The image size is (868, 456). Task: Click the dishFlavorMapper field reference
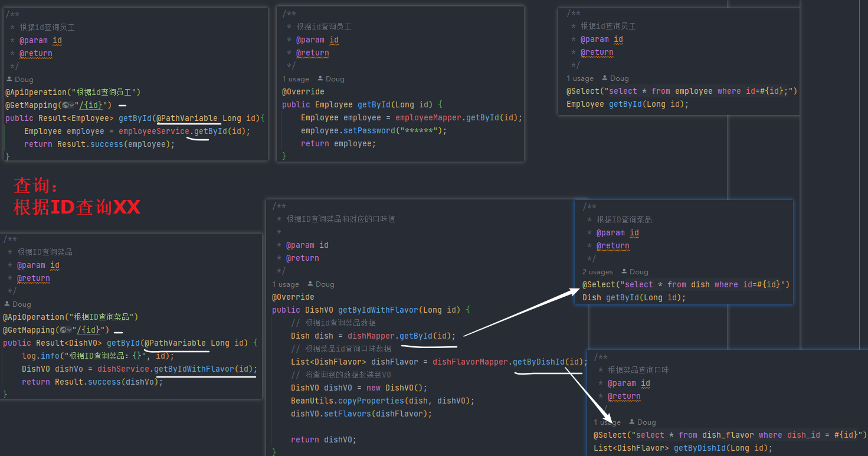point(470,362)
